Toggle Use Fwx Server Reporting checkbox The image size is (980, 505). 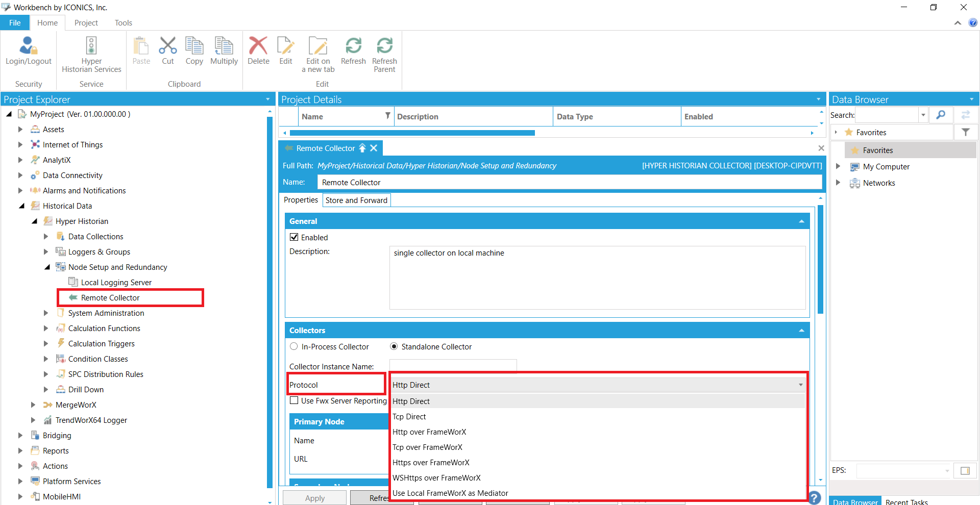294,400
